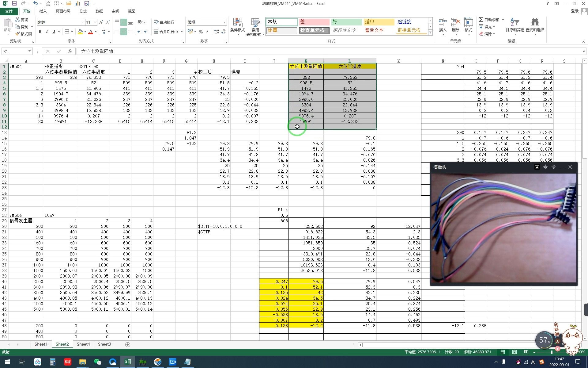Toggle italic formatting
The width and height of the screenshot is (588, 368).
pos(47,32)
